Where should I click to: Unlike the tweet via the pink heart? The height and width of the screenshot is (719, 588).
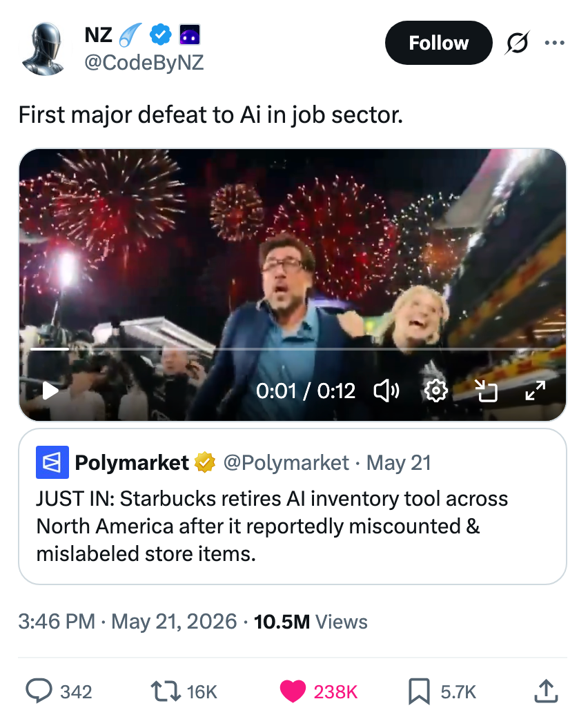[293, 691]
